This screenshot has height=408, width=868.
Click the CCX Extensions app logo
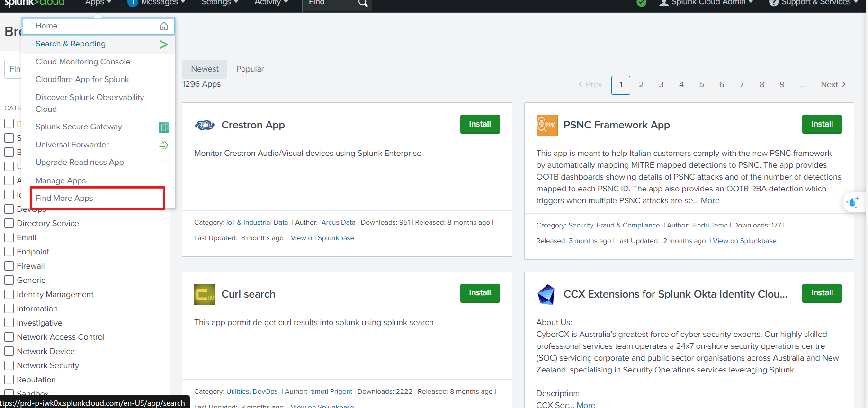[546, 294]
